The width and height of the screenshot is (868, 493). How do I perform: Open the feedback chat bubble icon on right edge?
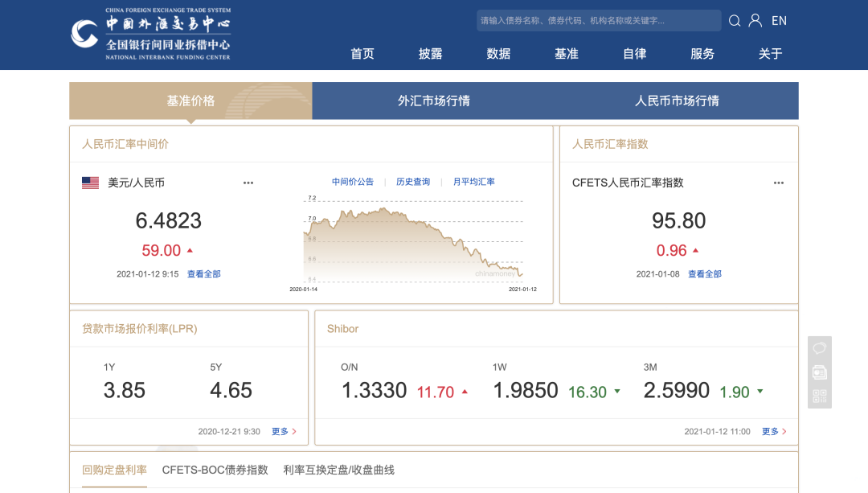819,347
